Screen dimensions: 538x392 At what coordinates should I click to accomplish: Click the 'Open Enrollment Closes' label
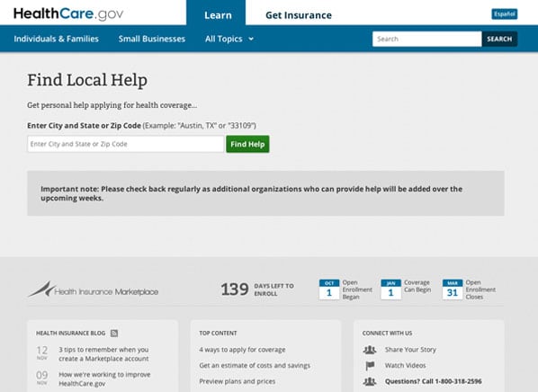click(480, 290)
